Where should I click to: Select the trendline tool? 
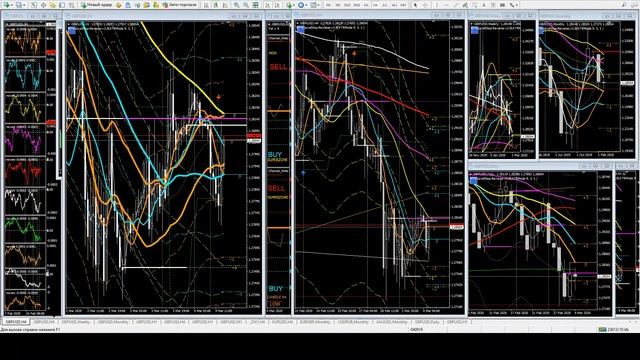tap(456, 5)
